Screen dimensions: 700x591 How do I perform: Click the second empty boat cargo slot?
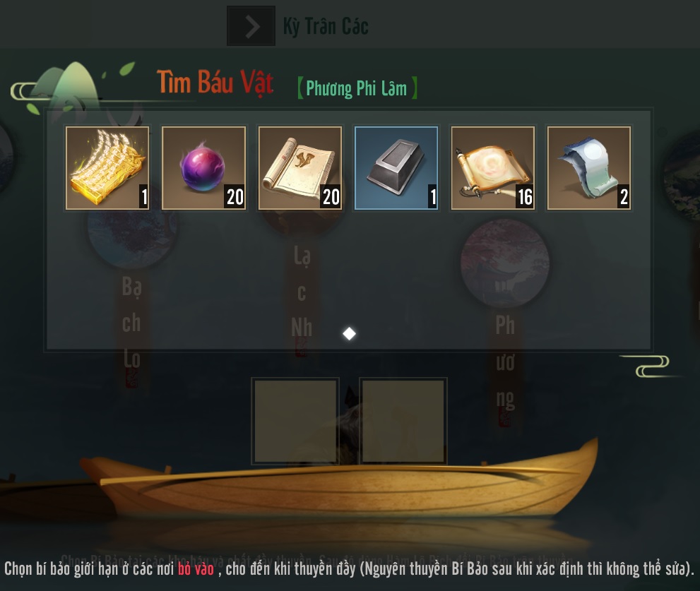pyautogui.click(x=403, y=421)
